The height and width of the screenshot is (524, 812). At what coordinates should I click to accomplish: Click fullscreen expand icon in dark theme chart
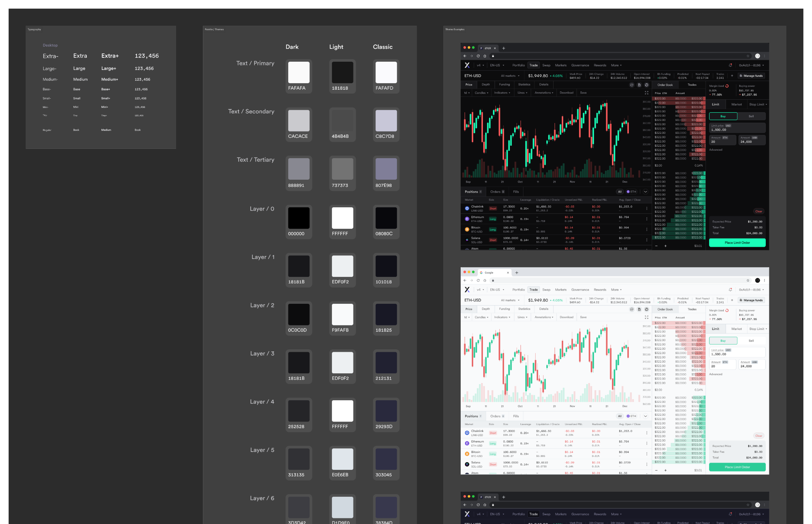(x=646, y=93)
